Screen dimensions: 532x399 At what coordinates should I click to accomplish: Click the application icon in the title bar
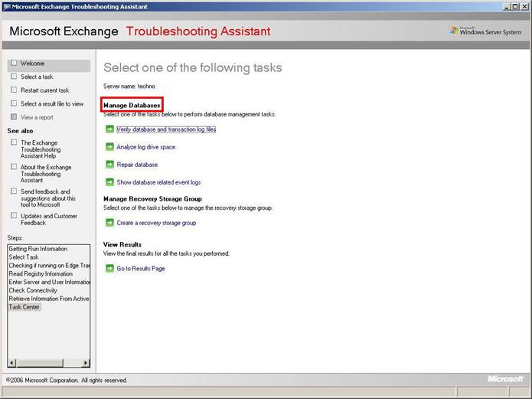7,6
